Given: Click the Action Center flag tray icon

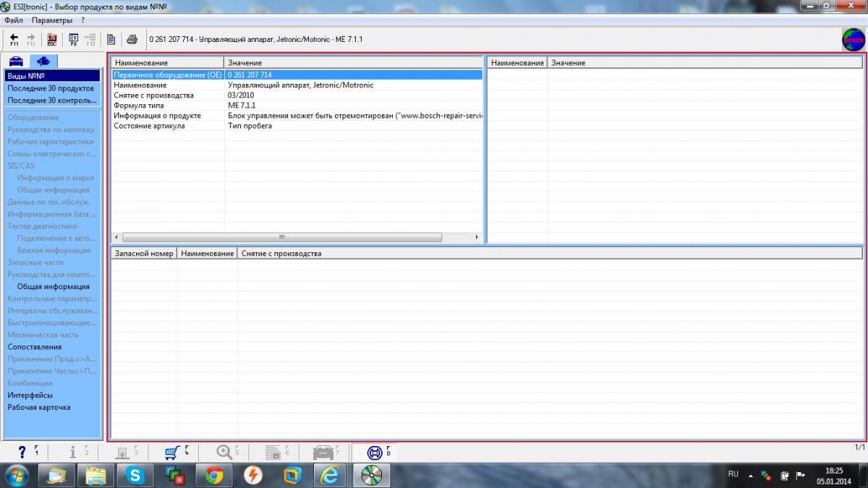Looking at the screenshot, I should pos(801,475).
